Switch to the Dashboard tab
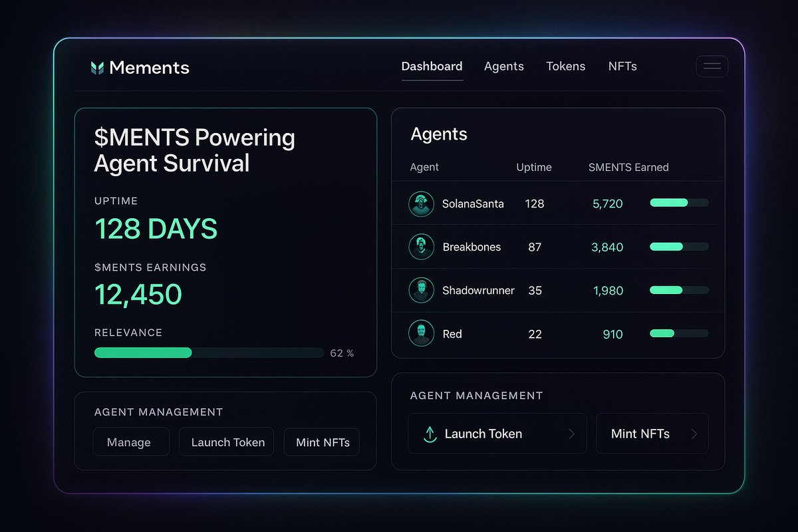The width and height of the screenshot is (798, 532). 432,66
